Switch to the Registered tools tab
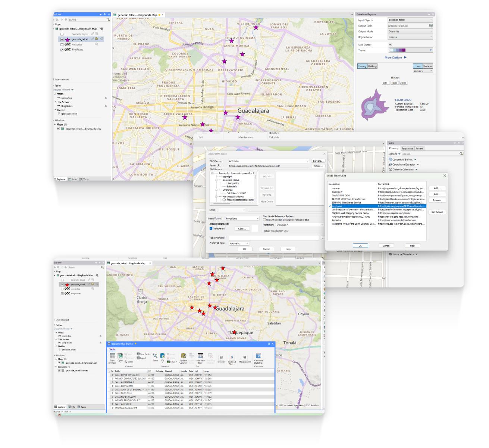 (x=407, y=149)
